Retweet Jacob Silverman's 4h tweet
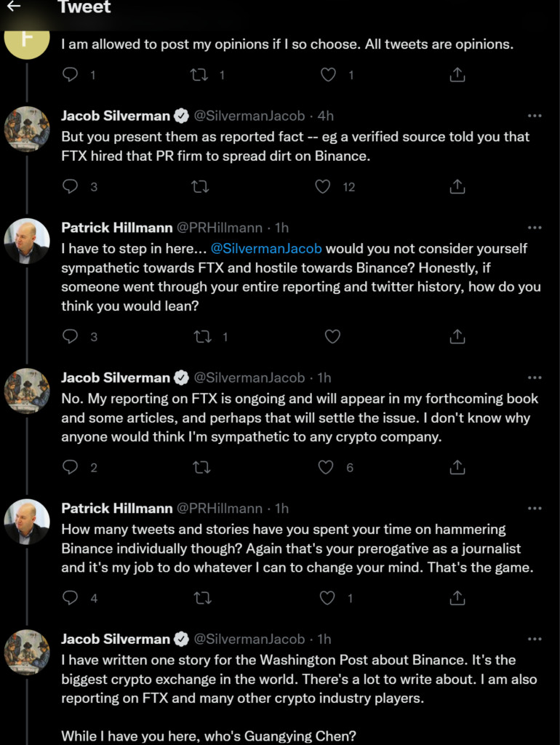Viewport: 560px width, 745px height. click(x=199, y=187)
